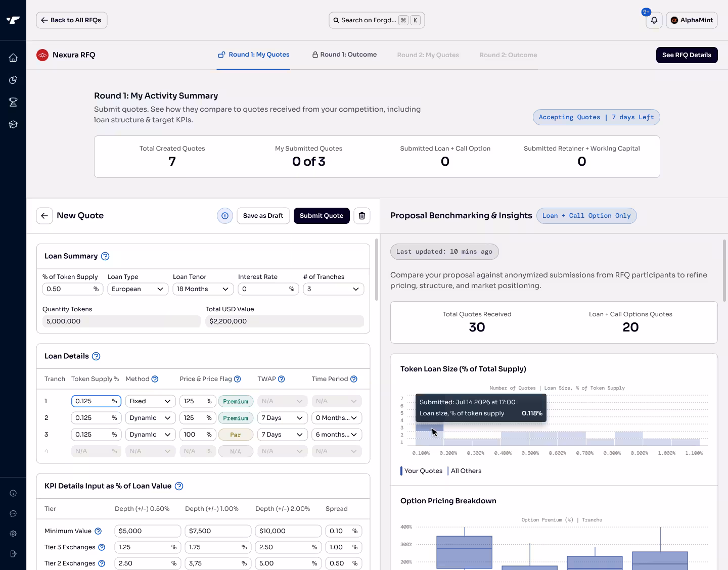Open tranche 3 Method dropdown

(x=150, y=435)
